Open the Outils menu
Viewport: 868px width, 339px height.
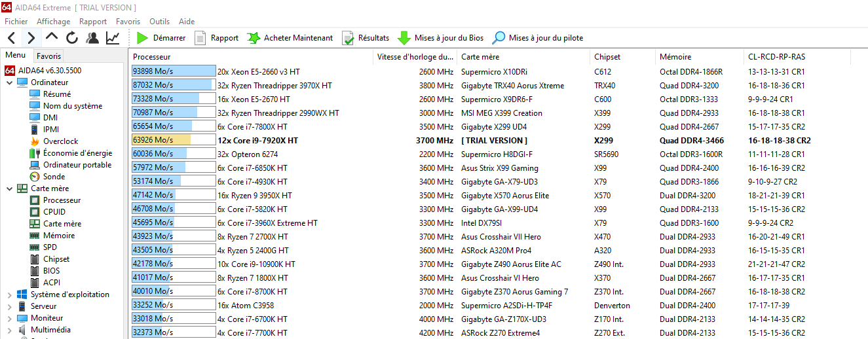(160, 22)
